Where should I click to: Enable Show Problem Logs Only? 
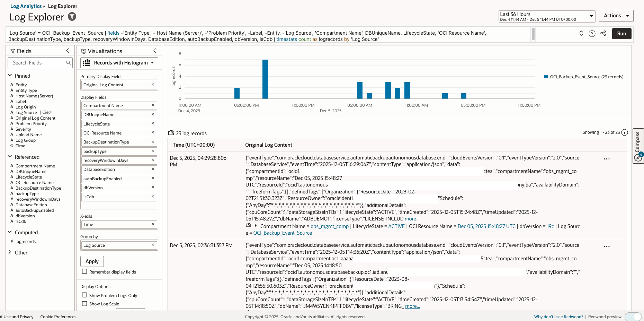84,295
